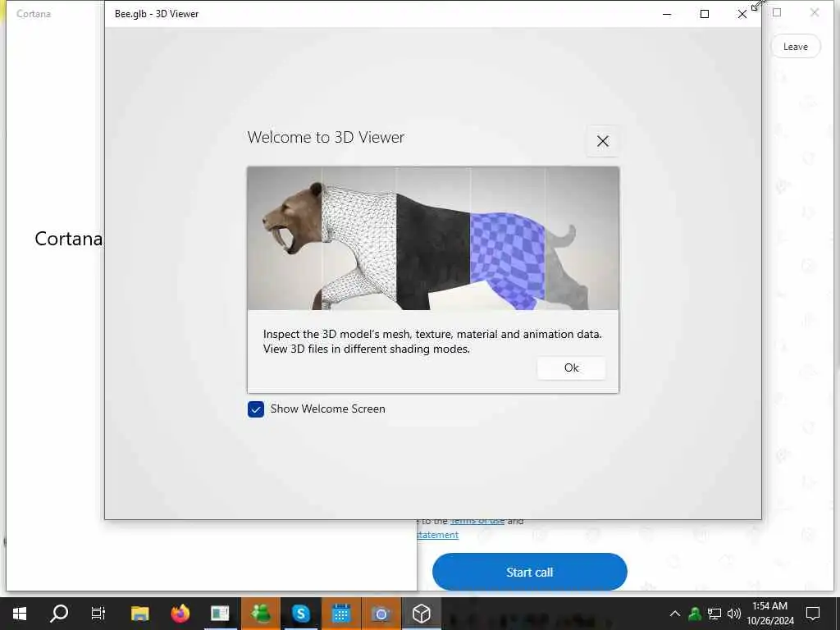
Task: Open the green people app on the taskbar
Action: pyautogui.click(x=260, y=614)
